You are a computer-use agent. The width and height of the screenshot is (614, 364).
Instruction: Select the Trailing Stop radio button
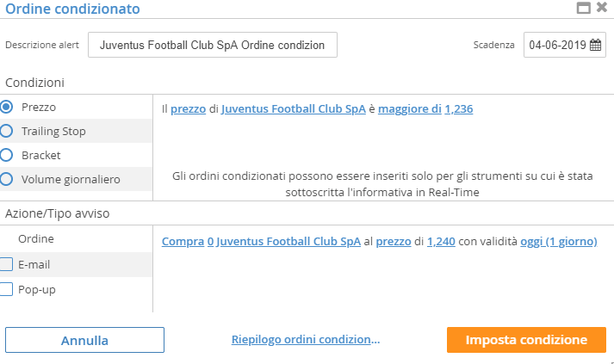[x=7, y=131]
